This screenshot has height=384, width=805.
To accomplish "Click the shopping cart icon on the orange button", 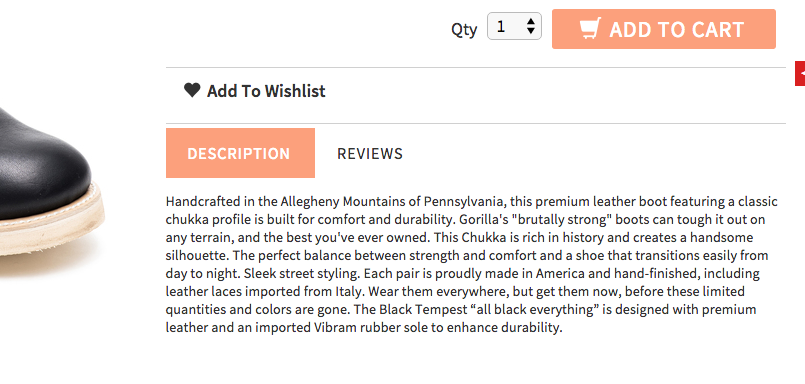I will [x=590, y=29].
